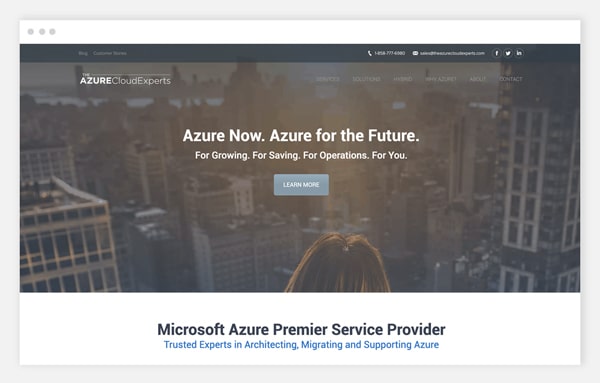
Task: Open the Services nav menu
Action: [328, 79]
